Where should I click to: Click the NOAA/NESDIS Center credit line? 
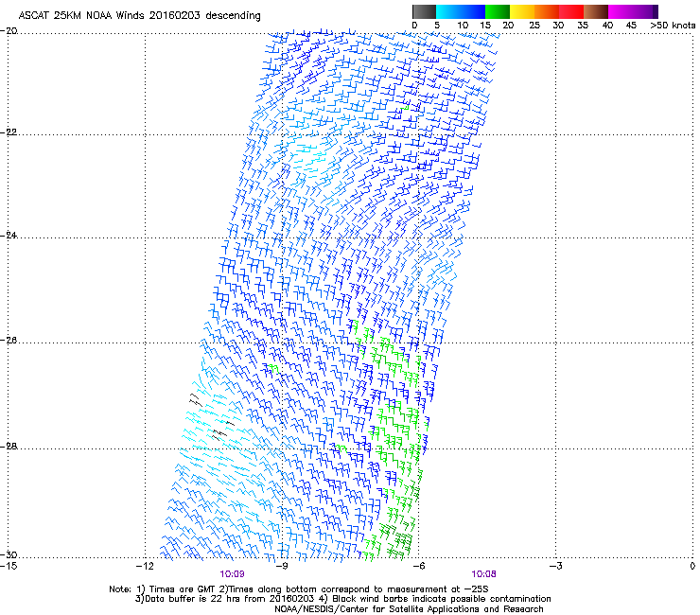tap(409, 609)
